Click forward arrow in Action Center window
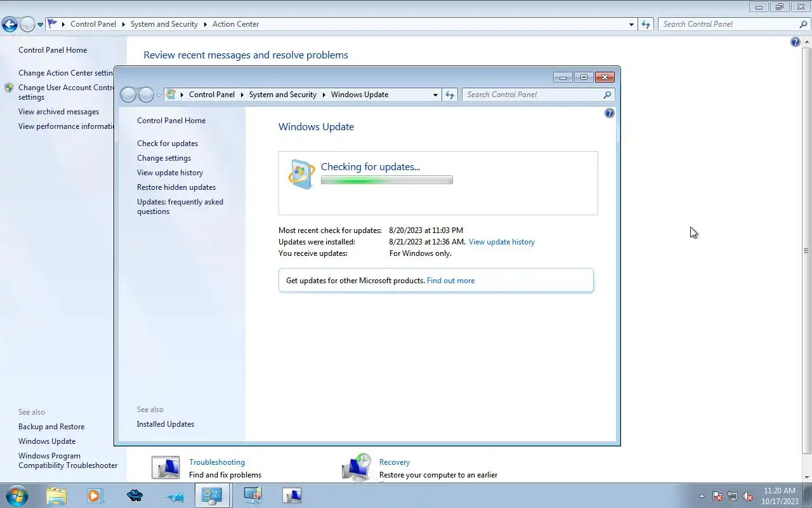Image resolution: width=812 pixels, height=508 pixels. tap(27, 24)
